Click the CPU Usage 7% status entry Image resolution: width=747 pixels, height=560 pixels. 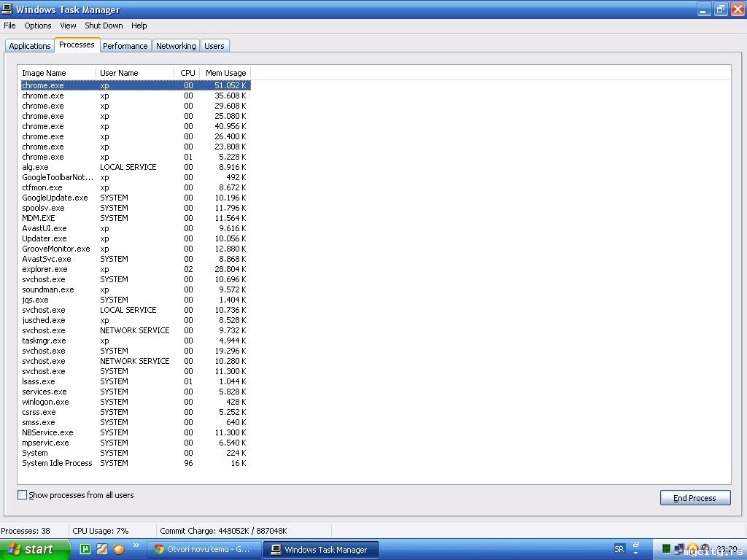point(101,531)
